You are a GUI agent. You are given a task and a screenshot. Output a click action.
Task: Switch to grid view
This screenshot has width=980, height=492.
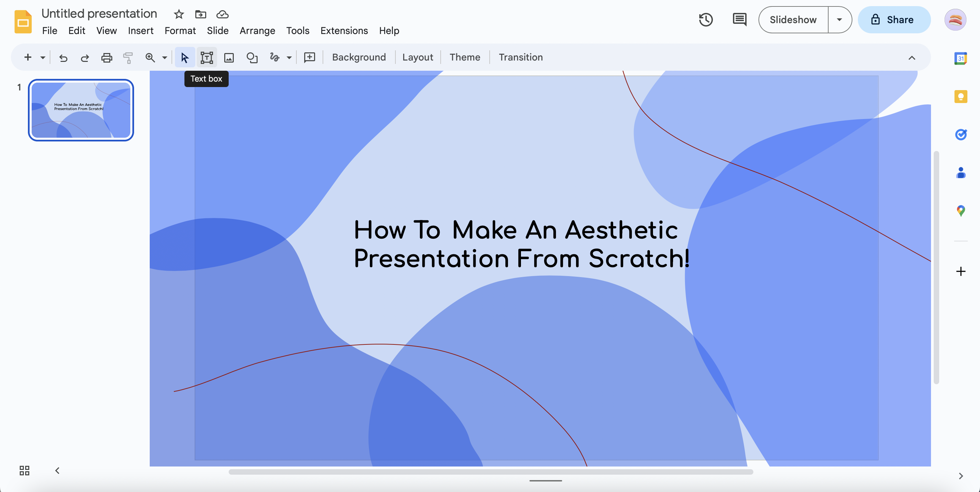tap(24, 471)
